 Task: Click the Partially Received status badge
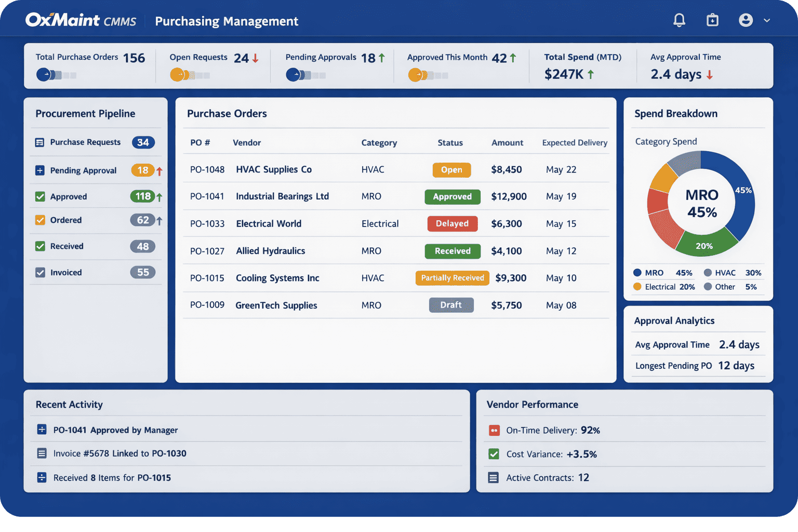point(453,278)
